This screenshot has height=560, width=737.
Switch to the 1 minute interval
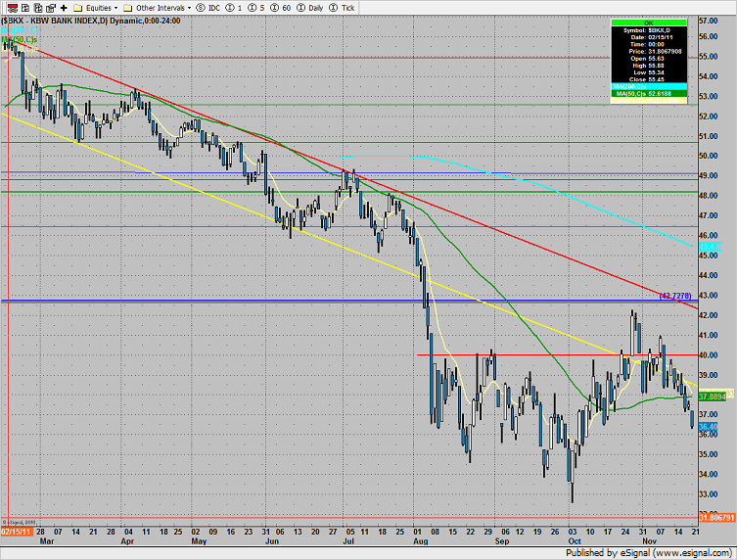pos(234,8)
